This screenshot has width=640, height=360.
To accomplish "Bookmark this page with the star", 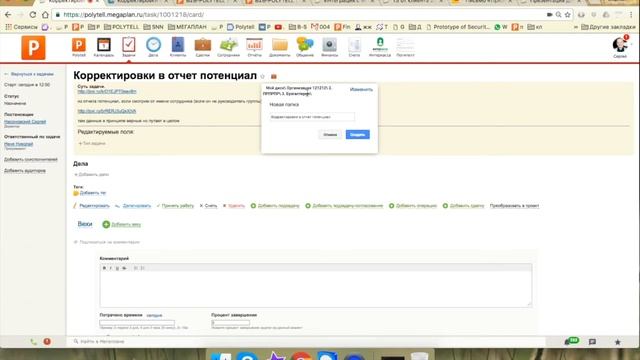I will click(x=567, y=15).
